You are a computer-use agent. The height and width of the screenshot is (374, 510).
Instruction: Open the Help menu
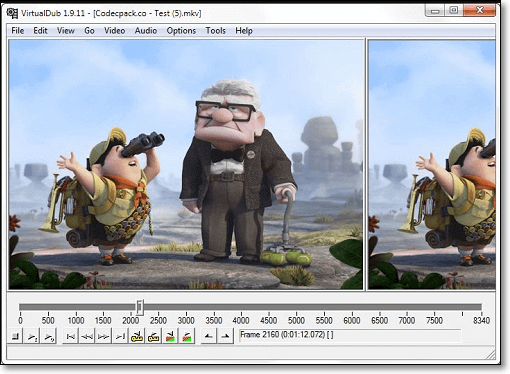(244, 31)
